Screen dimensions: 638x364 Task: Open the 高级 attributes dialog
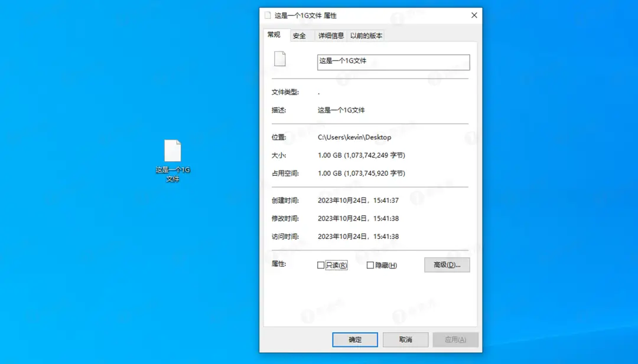447,265
